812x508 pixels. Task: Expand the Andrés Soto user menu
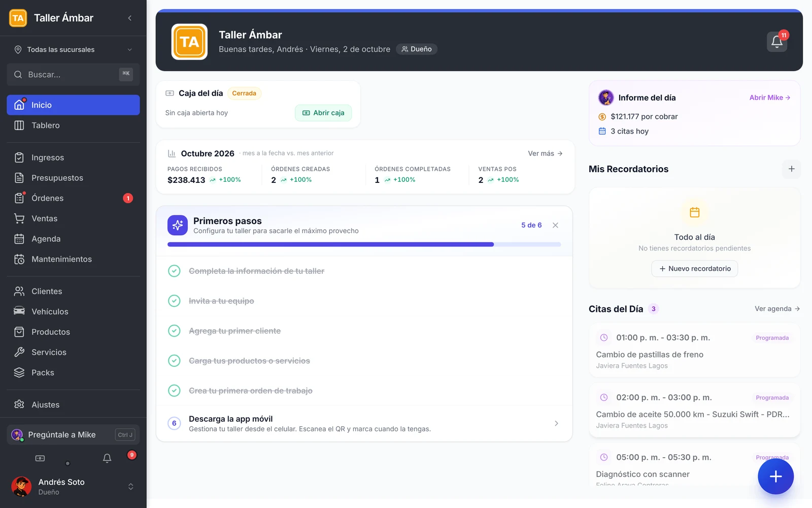(x=131, y=487)
